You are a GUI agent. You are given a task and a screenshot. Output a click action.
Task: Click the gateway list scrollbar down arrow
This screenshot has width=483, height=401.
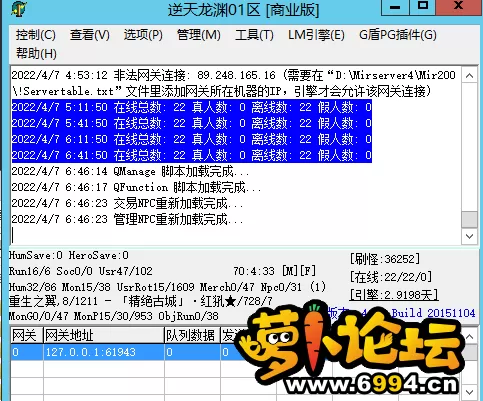[x=469, y=392]
